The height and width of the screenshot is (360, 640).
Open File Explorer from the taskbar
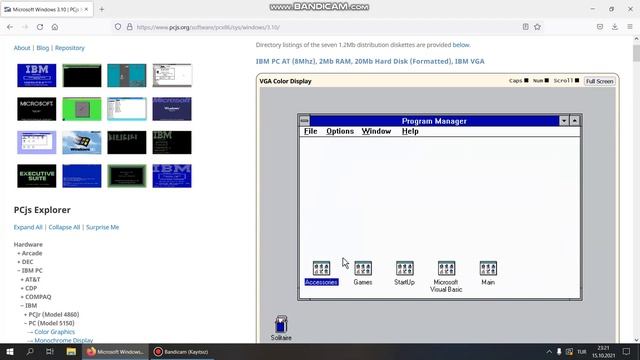coord(71,351)
